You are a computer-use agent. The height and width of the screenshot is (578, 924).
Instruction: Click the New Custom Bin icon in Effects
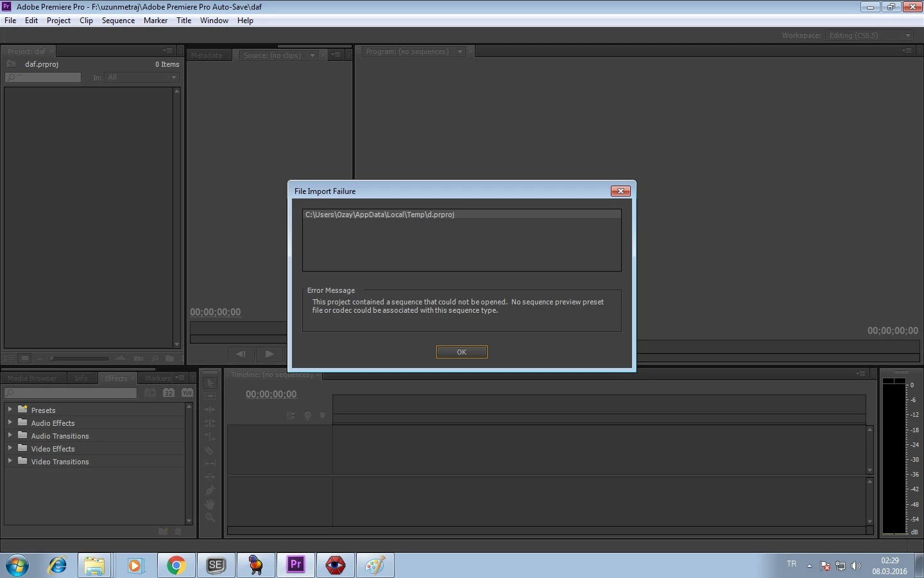pos(163,531)
